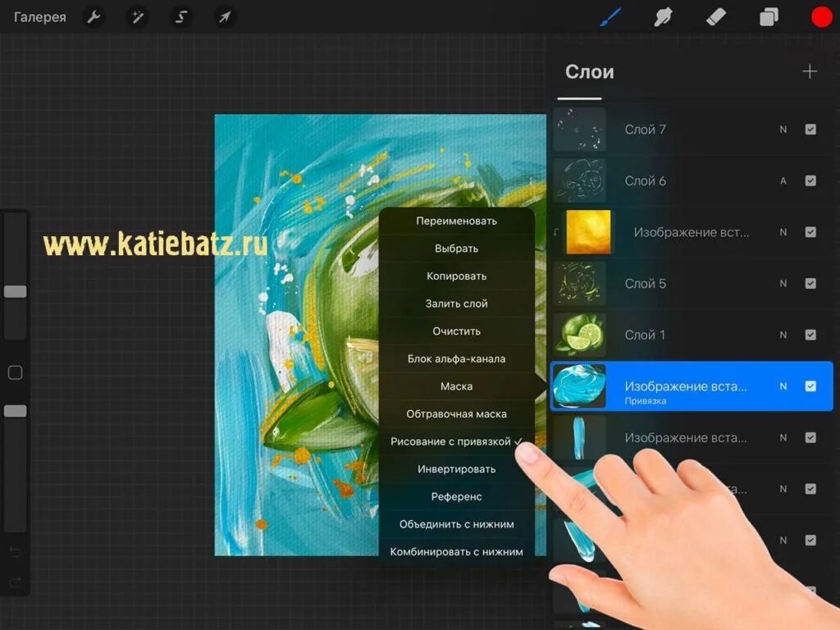
Task: Uncheck visibility of selected blue layer
Action: click(810, 386)
